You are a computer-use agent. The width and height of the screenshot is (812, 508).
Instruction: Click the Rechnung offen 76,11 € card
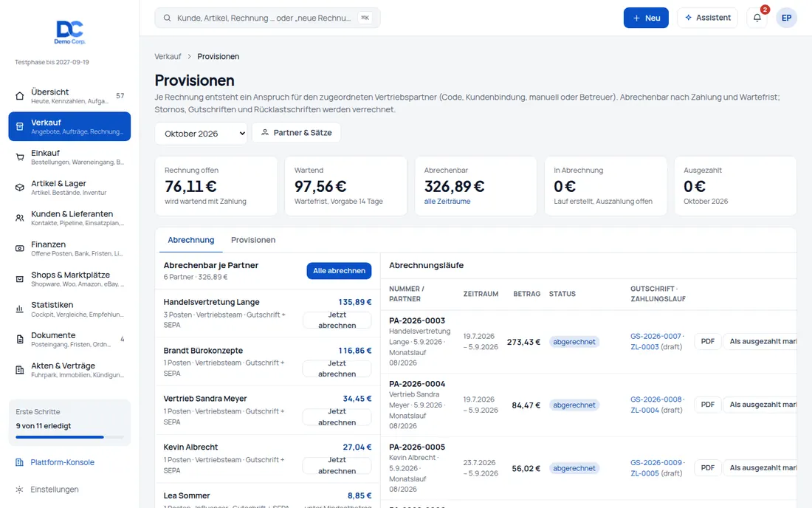(216, 186)
